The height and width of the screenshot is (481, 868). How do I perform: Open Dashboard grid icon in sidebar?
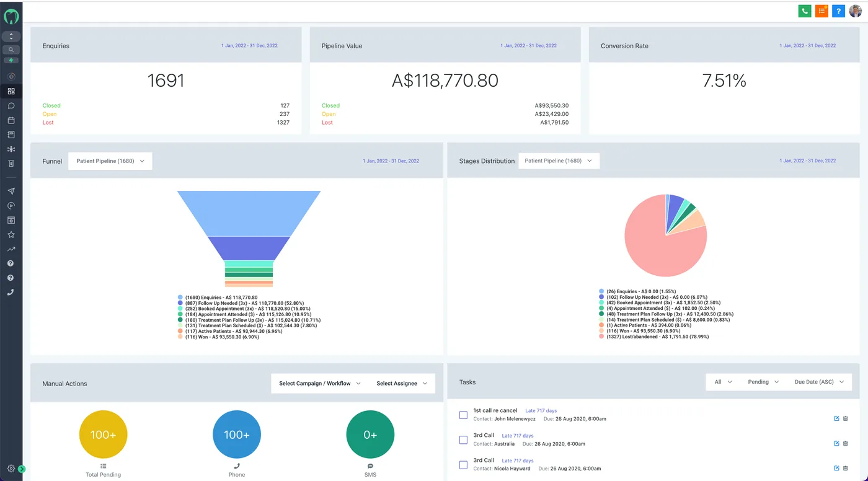pos(11,91)
